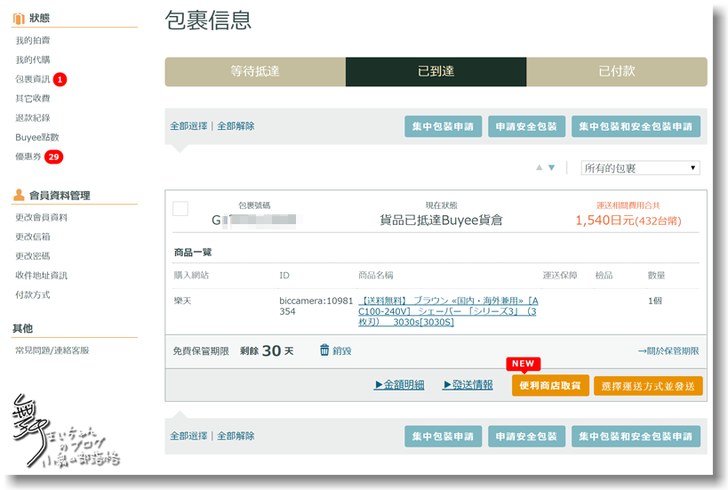728x490 pixels.
Task: Click the red 29 badge beside 優惠券
Action: (53, 157)
